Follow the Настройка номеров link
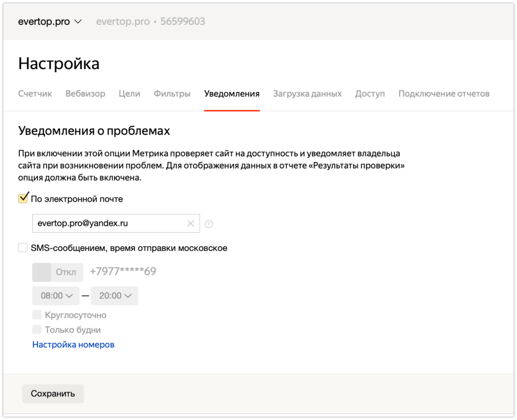This screenshot has height=420, width=517. click(x=73, y=345)
